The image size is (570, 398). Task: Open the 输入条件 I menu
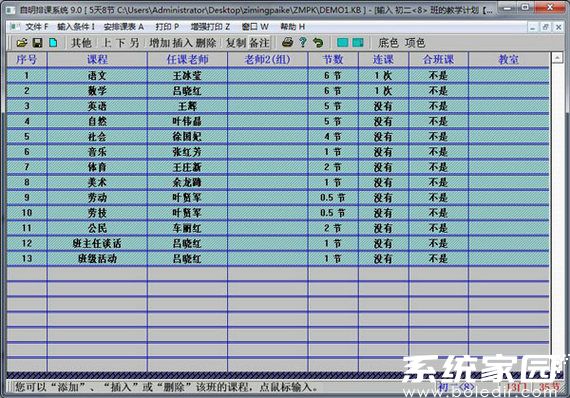coord(76,27)
